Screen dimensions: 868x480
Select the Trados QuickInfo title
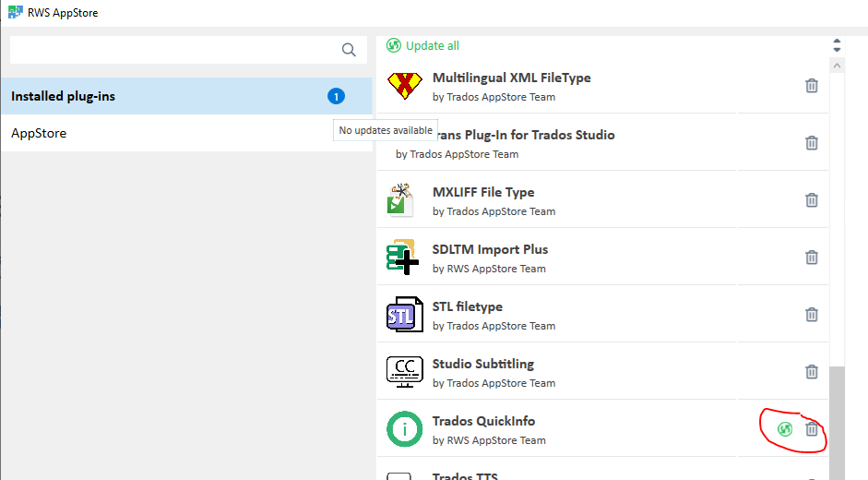coord(484,421)
